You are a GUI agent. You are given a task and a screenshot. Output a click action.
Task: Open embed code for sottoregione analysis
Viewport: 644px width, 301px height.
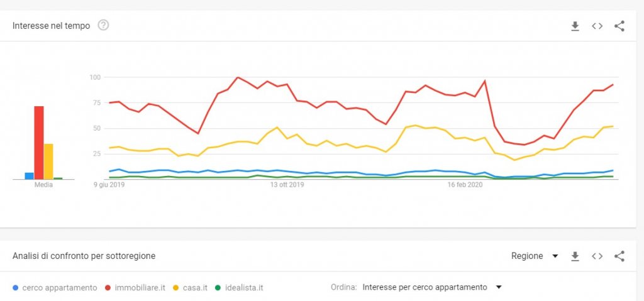coord(597,256)
